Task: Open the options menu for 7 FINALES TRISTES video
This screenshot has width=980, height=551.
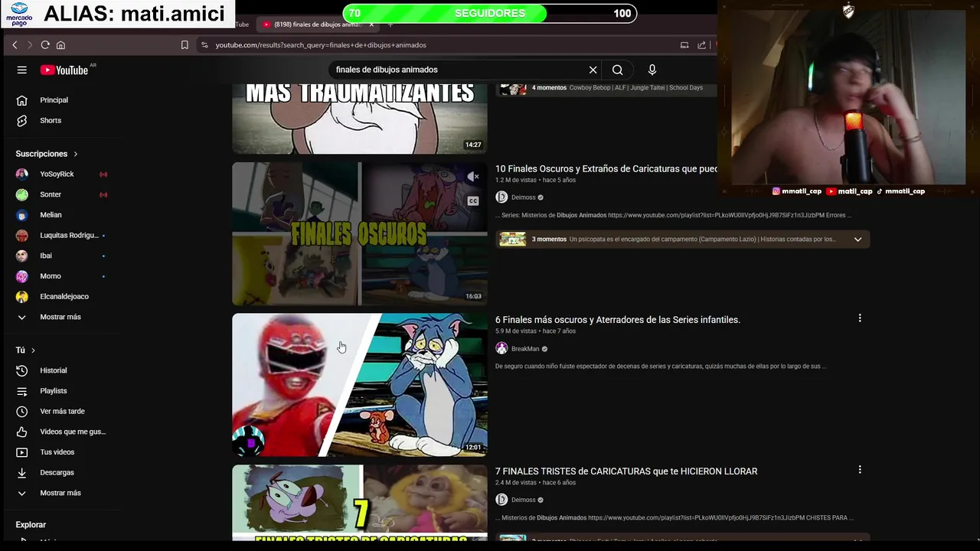Action: click(860, 469)
